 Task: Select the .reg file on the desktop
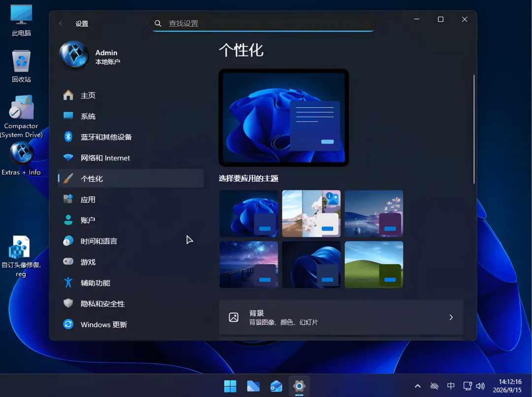tap(21, 257)
